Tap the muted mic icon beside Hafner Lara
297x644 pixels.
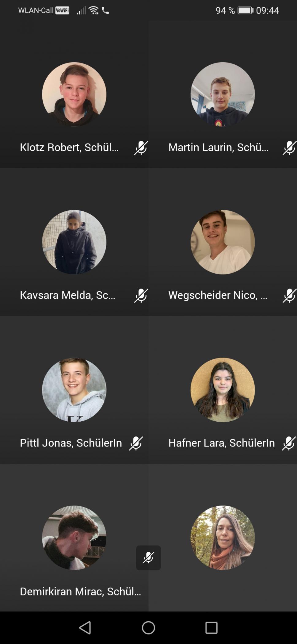289,443
